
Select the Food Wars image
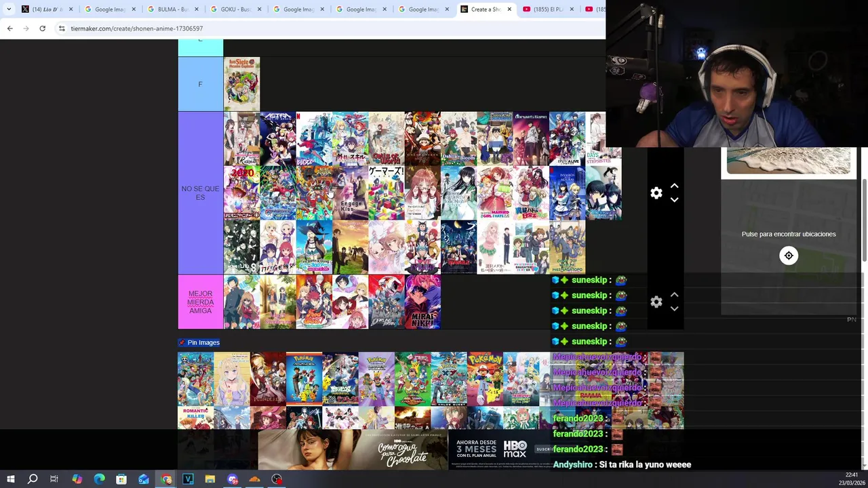coord(314,302)
